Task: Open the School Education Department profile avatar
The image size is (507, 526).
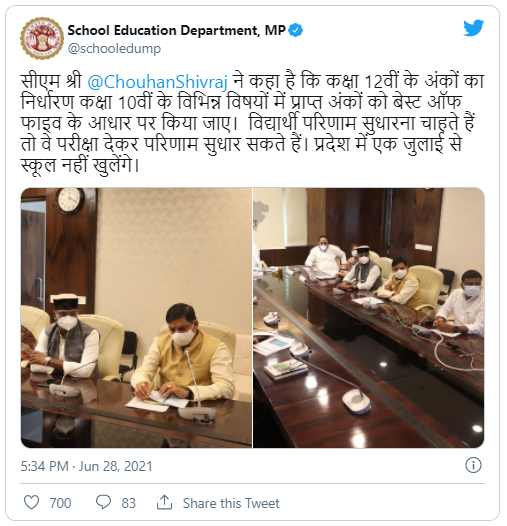Action: tap(42, 38)
